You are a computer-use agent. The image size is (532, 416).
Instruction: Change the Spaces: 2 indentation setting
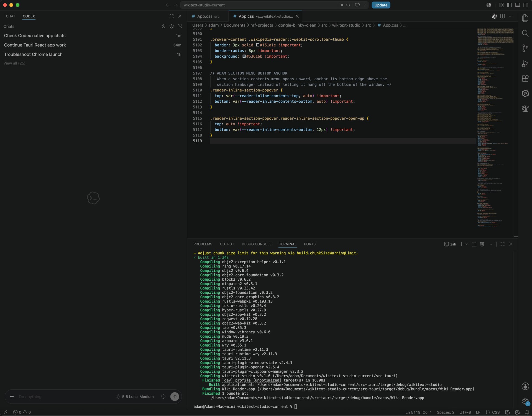(x=446, y=412)
